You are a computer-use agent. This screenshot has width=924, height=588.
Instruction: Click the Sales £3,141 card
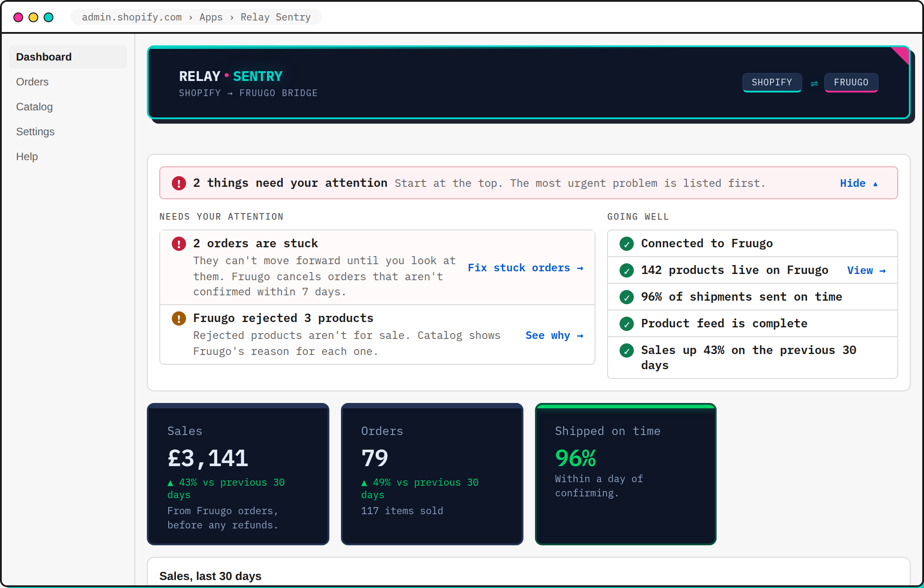(x=238, y=474)
